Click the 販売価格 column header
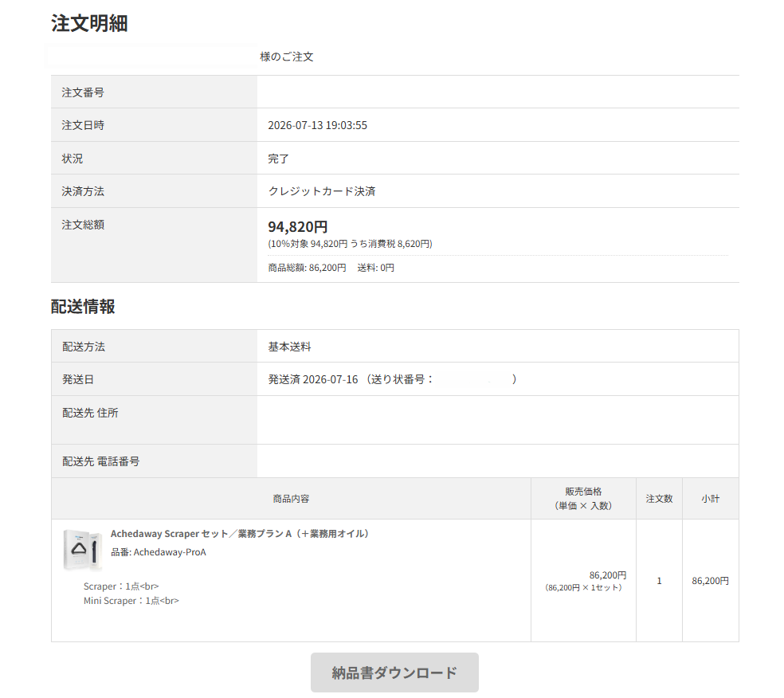 583,499
